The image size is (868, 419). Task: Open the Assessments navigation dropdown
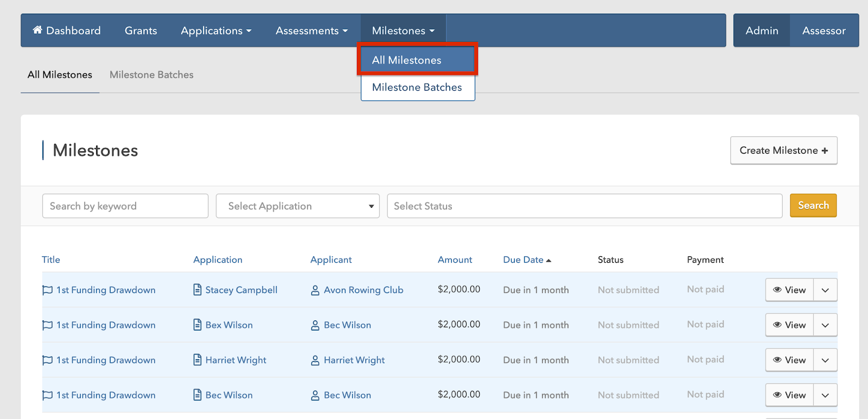(x=311, y=31)
